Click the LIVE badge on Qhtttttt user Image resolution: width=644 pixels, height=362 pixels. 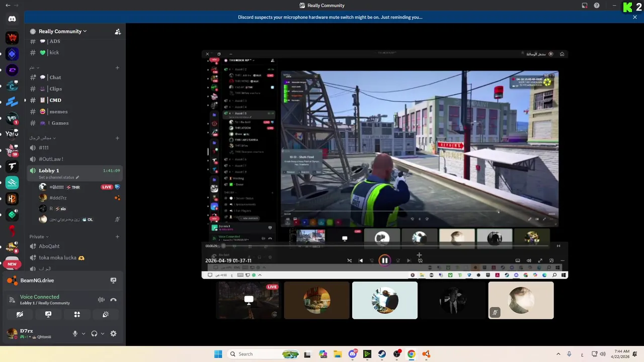click(x=107, y=187)
